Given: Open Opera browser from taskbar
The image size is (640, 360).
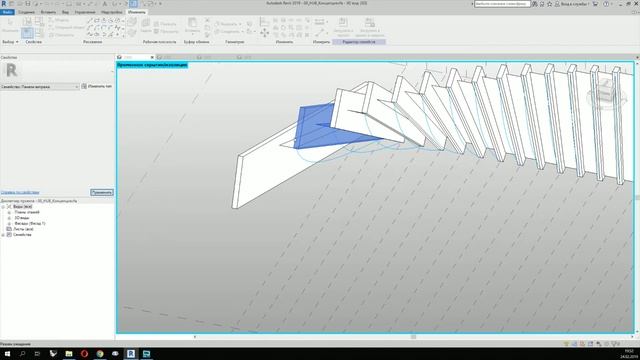Looking at the screenshot, I should pyautogui.click(x=84, y=354).
